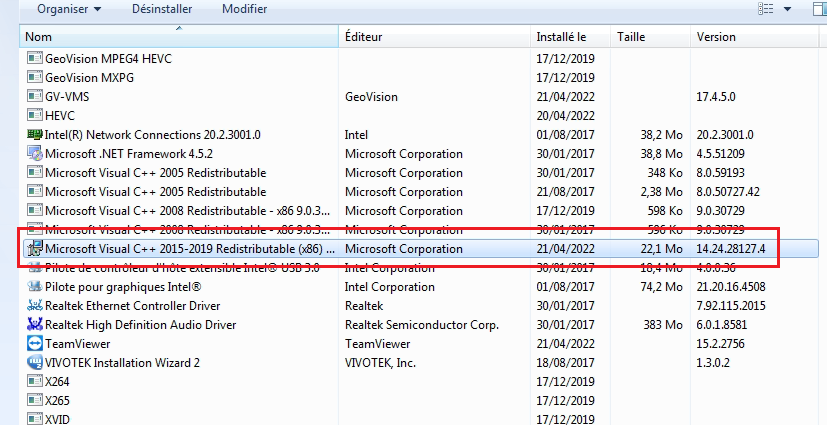Screen dimensions: 827x425
Task: Click the XVID program icon
Action: point(35,419)
